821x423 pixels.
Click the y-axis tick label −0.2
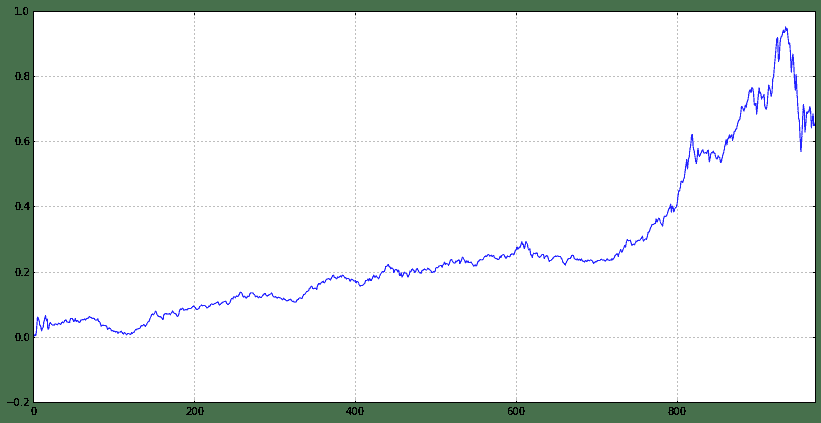[17, 402]
